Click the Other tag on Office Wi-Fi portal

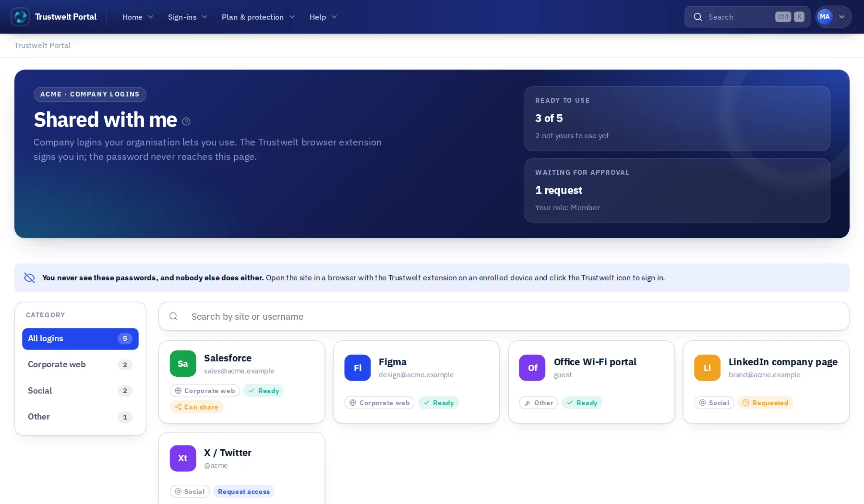pos(539,403)
